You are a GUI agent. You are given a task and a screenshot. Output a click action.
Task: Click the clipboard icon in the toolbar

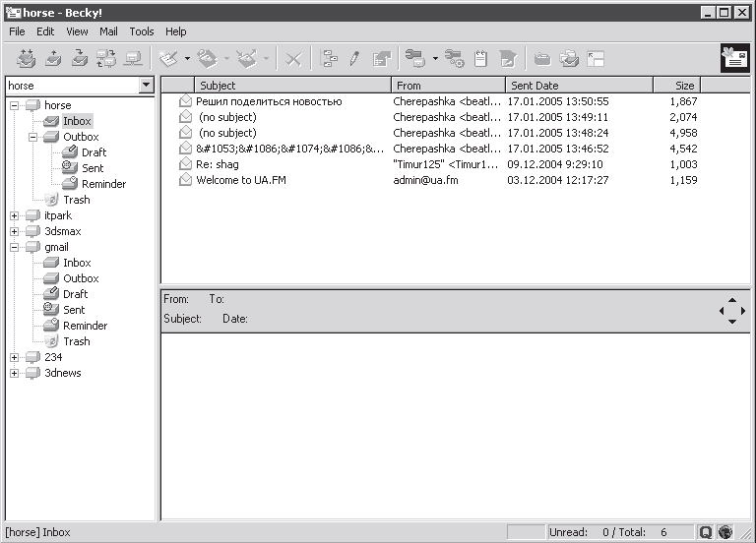pyautogui.click(x=481, y=59)
